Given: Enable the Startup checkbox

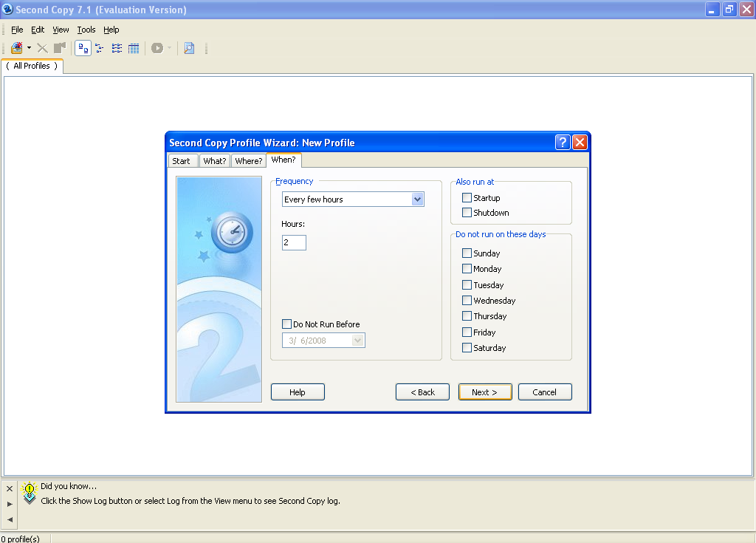Looking at the screenshot, I should click(x=467, y=197).
